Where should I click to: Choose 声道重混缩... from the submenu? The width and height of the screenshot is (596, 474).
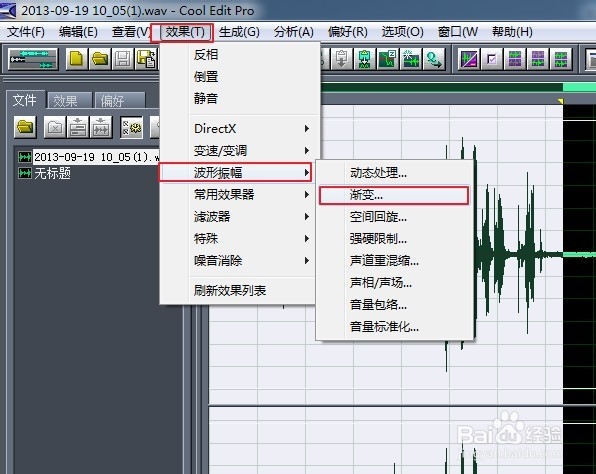point(394,261)
